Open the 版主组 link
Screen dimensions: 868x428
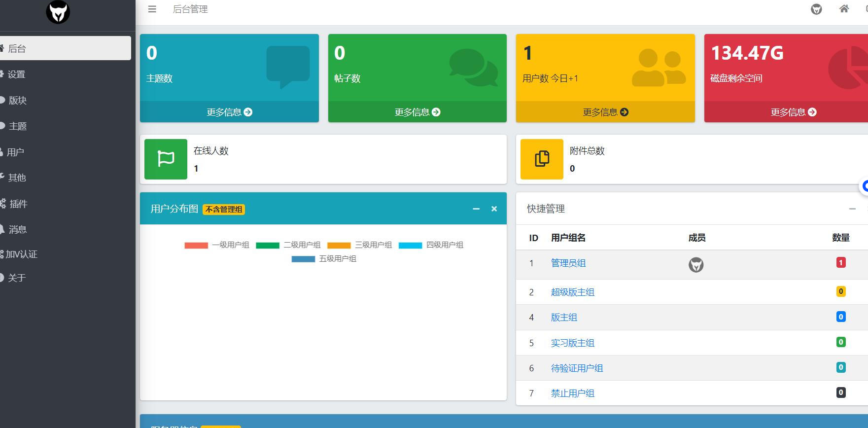(x=564, y=317)
